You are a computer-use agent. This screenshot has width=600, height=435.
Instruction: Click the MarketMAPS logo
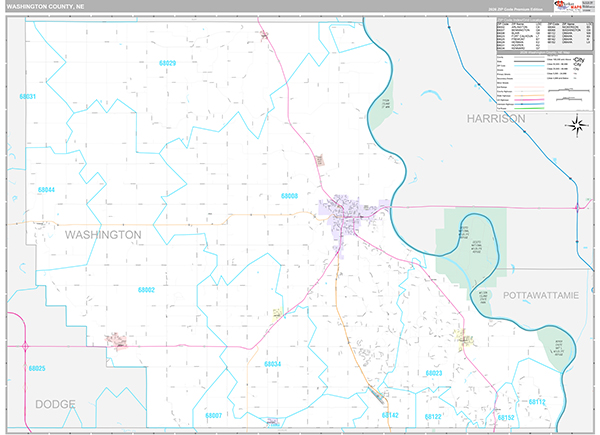[553, 9]
